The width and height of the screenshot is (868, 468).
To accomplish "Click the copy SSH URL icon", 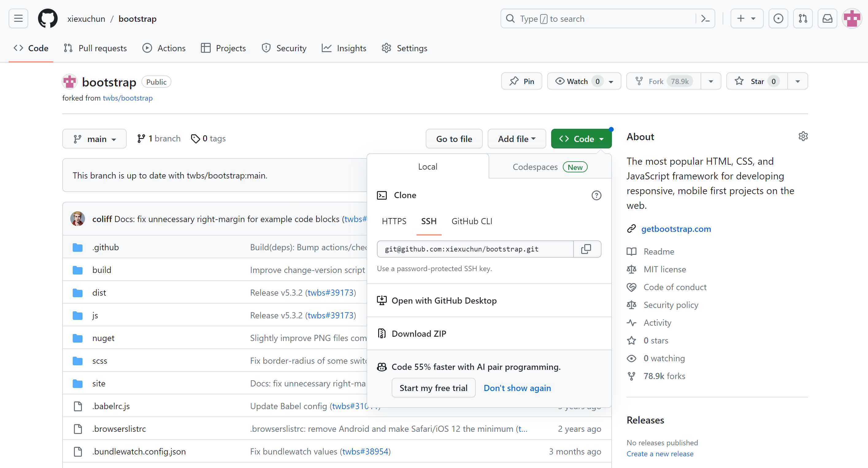I will point(587,249).
